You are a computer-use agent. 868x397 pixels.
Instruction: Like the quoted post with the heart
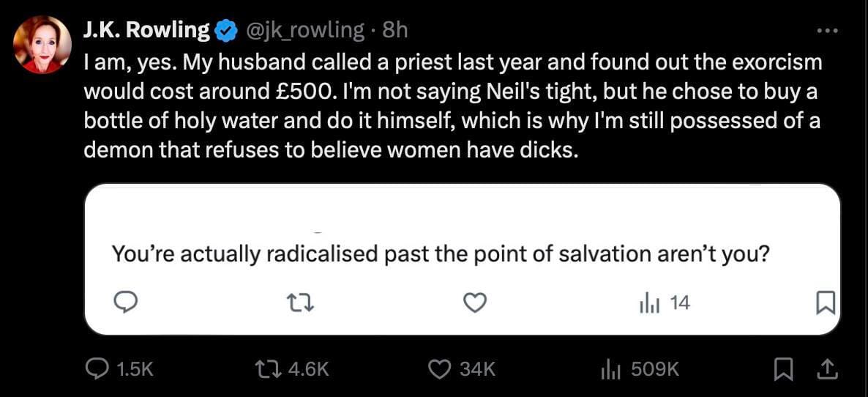476,302
